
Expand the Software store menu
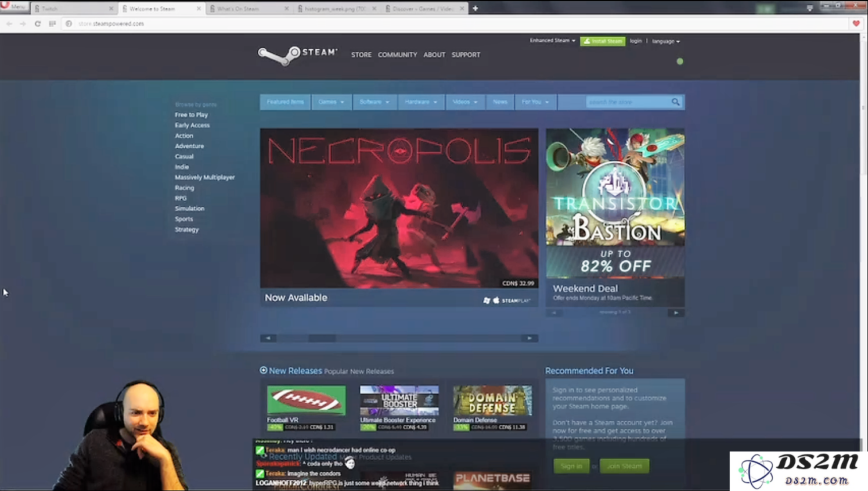click(374, 102)
